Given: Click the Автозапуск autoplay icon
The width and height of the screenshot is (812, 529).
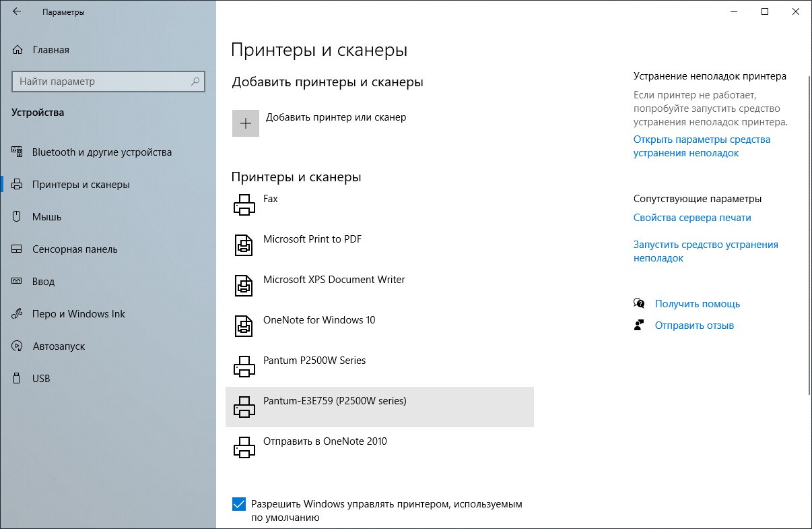Looking at the screenshot, I should coord(18,346).
